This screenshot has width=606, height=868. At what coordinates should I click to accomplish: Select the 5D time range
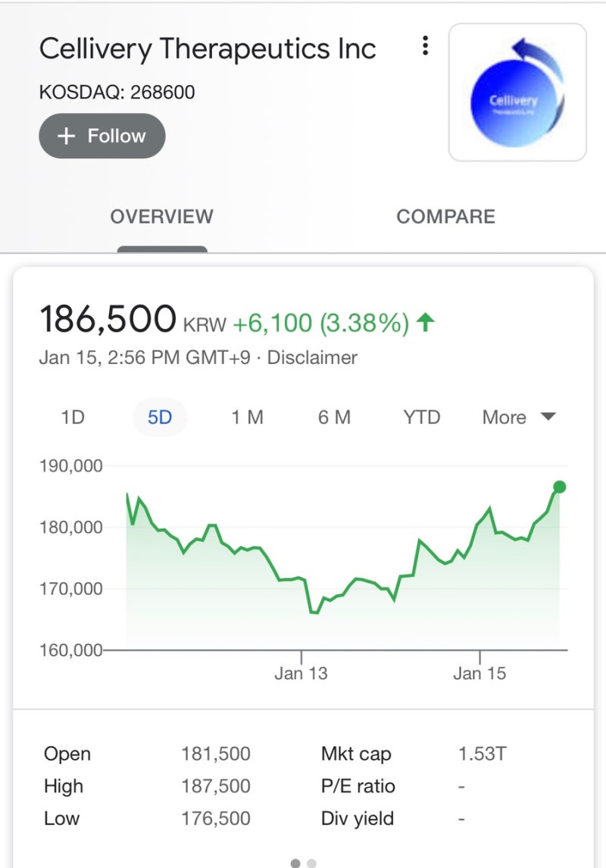coord(160,417)
